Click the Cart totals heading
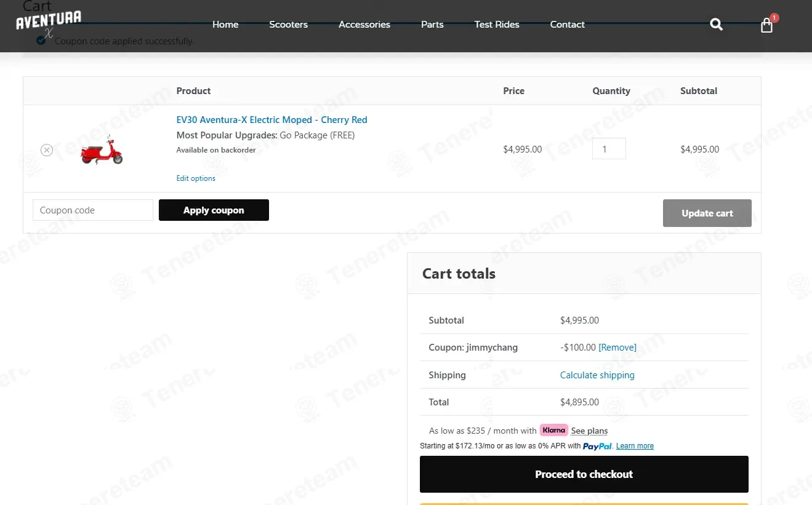 tap(459, 274)
